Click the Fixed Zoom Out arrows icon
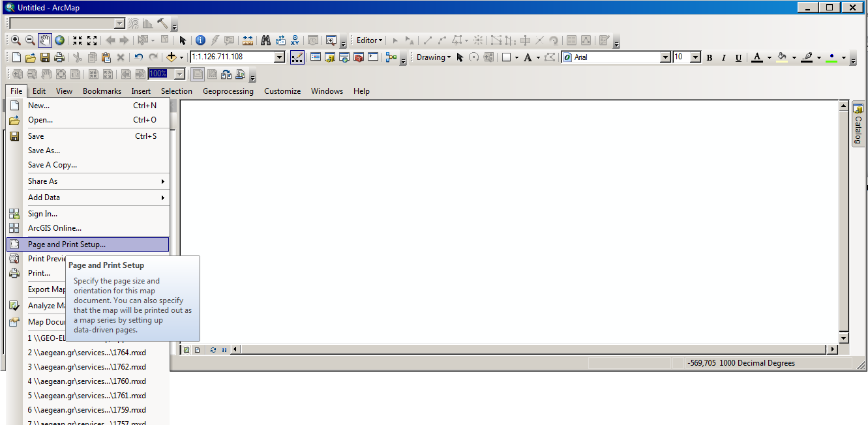868x425 pixels. [x=92, y=40]
